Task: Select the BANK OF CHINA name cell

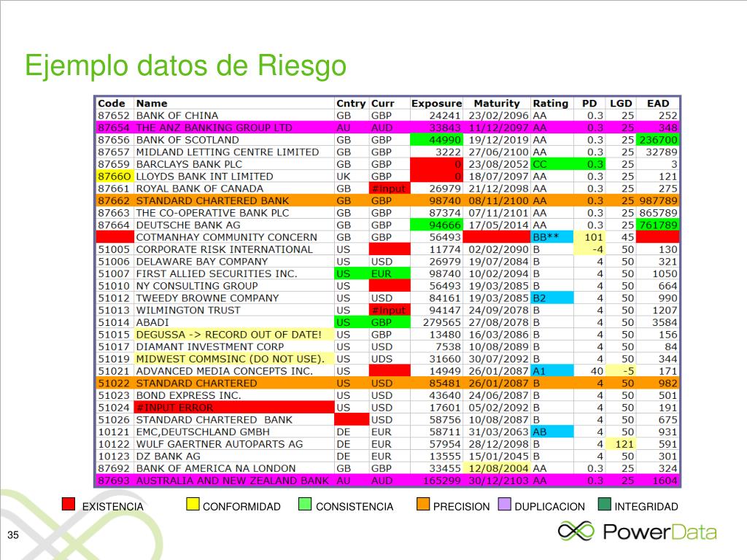Action: click(x=234, y=116)
